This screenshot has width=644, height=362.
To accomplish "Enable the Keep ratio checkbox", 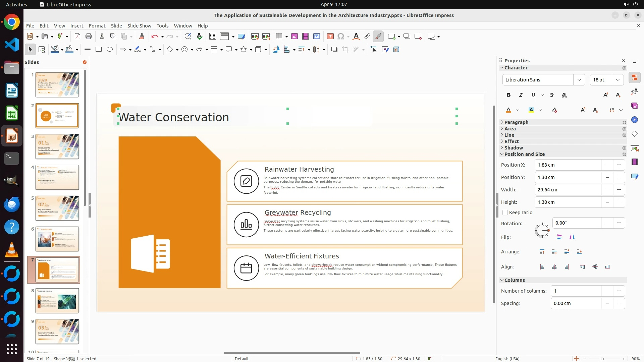I will 505,213.
